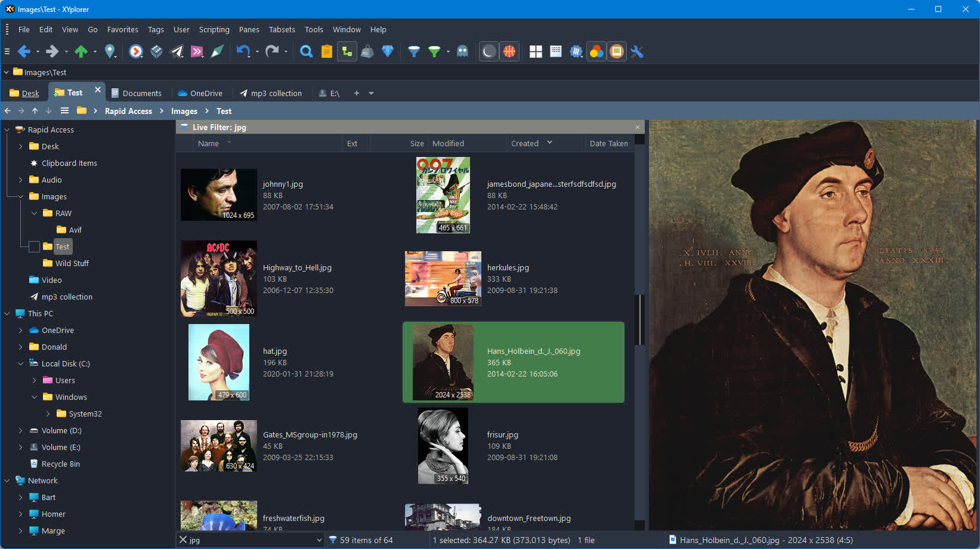Select the hat.jpg thumbnail
Screen dimensions: 980x549
[218, 362]
